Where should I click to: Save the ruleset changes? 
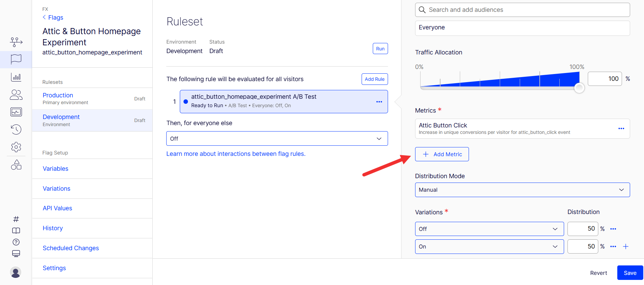click(x=630, y=273)
